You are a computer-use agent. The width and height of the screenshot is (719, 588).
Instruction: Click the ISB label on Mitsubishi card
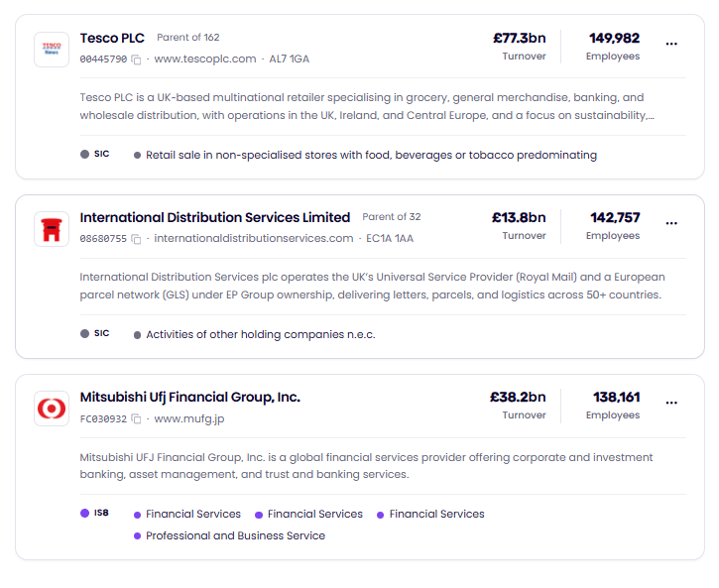coord(95,513)
